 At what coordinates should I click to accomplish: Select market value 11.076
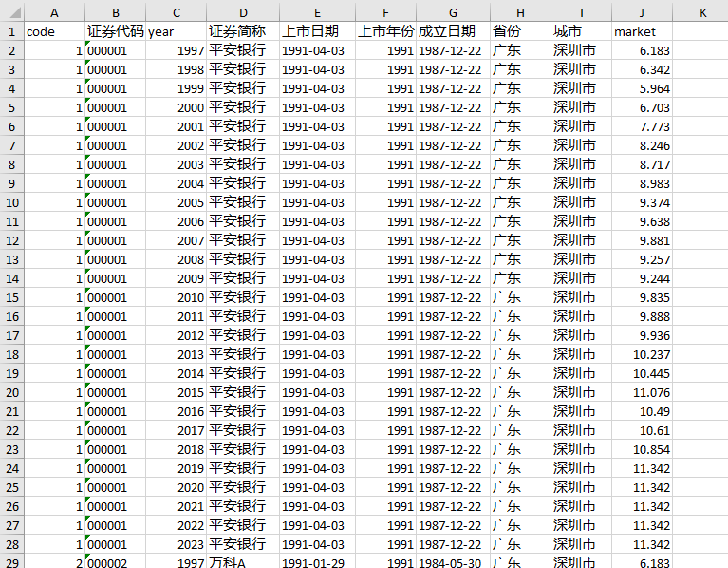643,392
